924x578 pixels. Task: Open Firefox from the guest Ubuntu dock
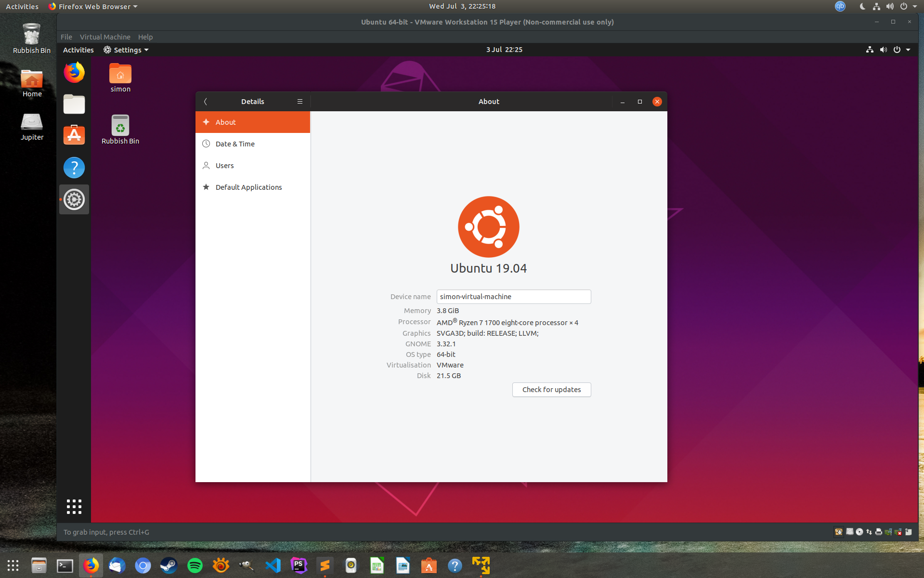(74, 73)
